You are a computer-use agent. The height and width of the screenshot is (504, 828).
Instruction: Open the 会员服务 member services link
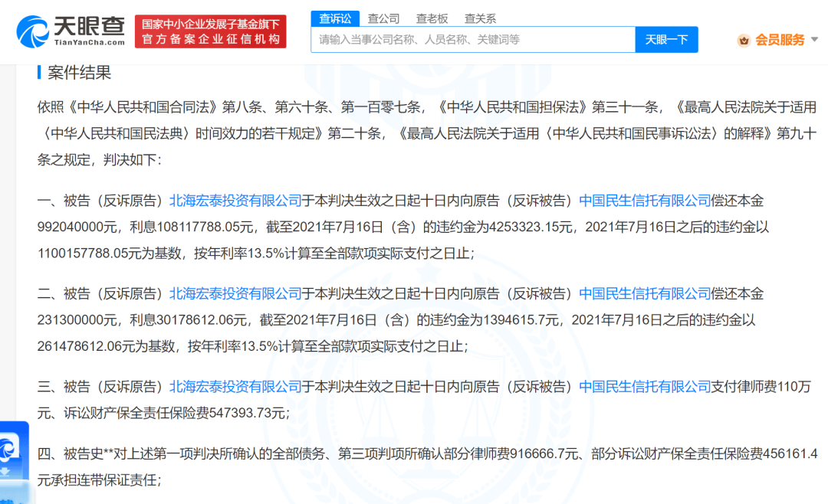[780, 40]
